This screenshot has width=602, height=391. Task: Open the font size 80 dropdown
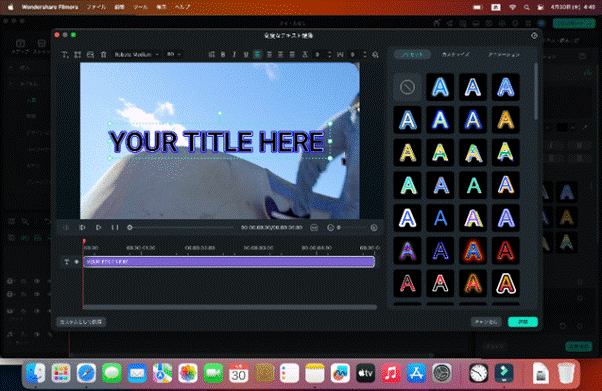pos(174,55)
